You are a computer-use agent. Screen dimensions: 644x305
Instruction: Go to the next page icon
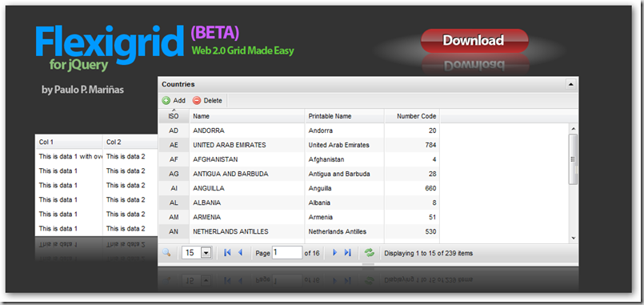[334, 253]
